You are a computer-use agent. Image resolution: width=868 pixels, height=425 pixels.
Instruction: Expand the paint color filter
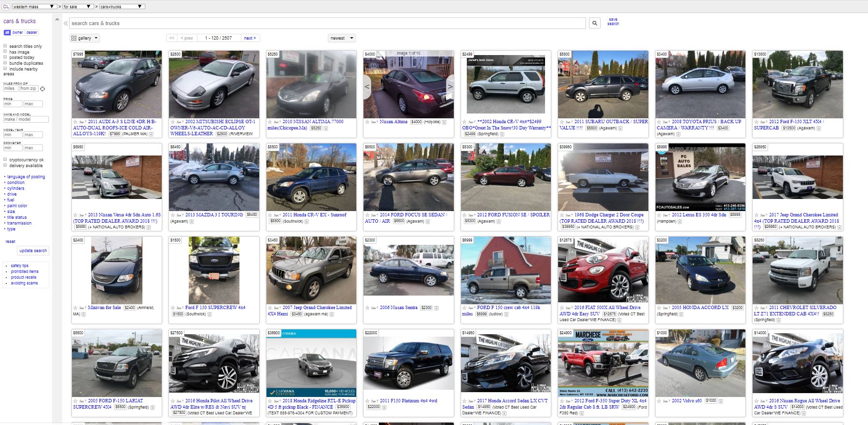pyautogui.click(x=17, y=206)
